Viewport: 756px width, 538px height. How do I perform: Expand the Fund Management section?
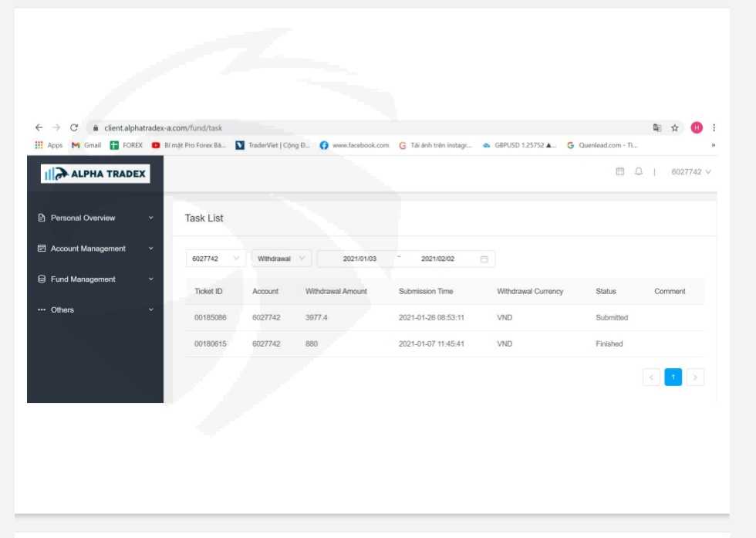point(96,279)
